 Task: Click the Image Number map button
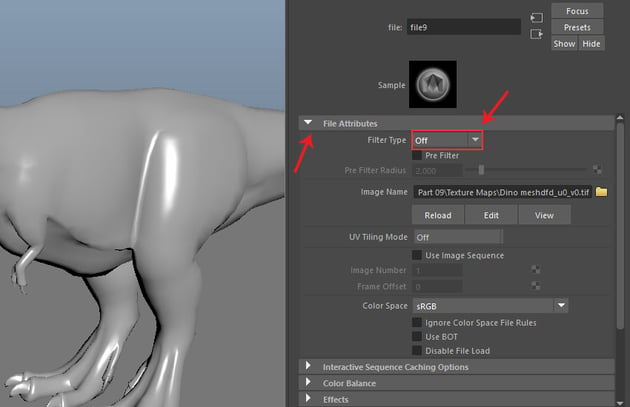pos(536,270)
